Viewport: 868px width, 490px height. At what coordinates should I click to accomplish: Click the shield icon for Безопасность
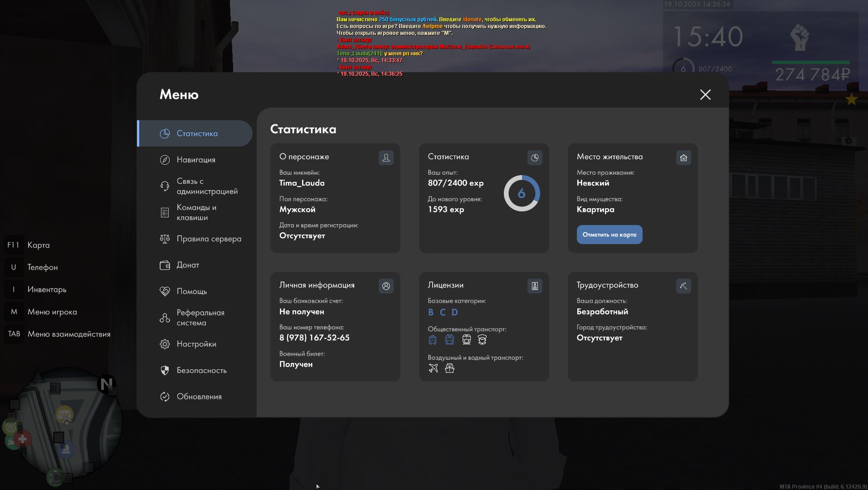(x=165, y=370)
